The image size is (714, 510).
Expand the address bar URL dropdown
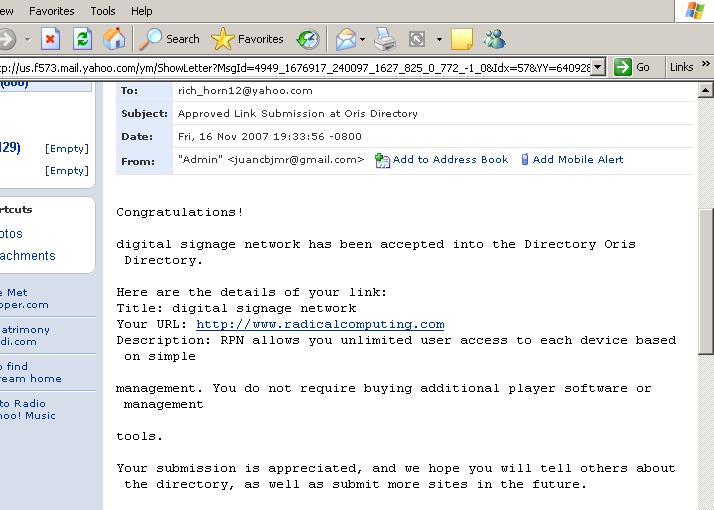click(598, 67)
